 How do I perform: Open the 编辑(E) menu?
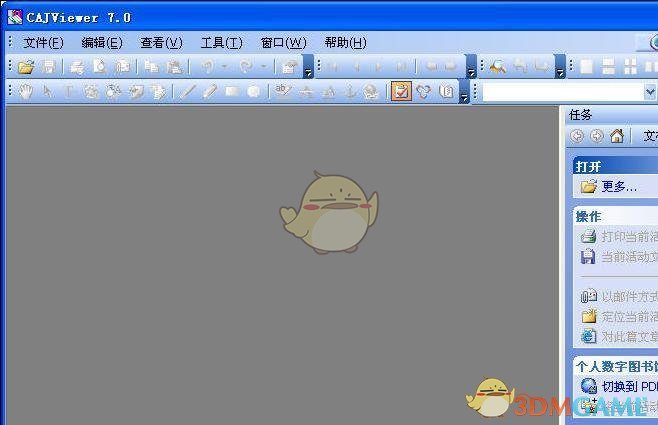[x=102, y=42]
